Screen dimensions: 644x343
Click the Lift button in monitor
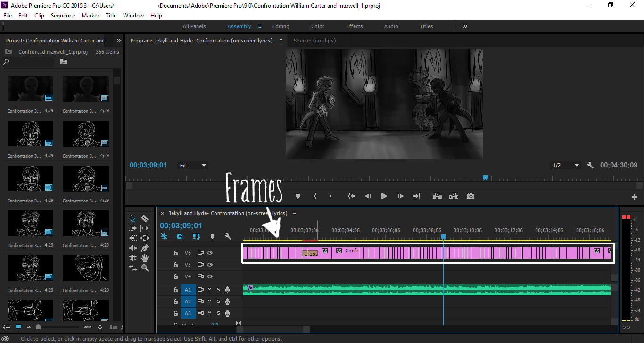437,196
